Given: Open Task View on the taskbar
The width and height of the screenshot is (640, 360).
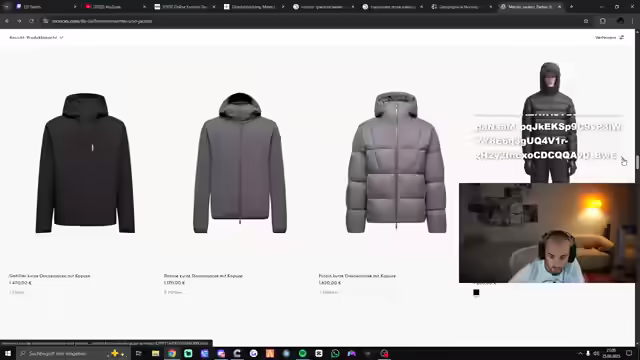Looking at the screenshot, I should (x=138, y=353).
